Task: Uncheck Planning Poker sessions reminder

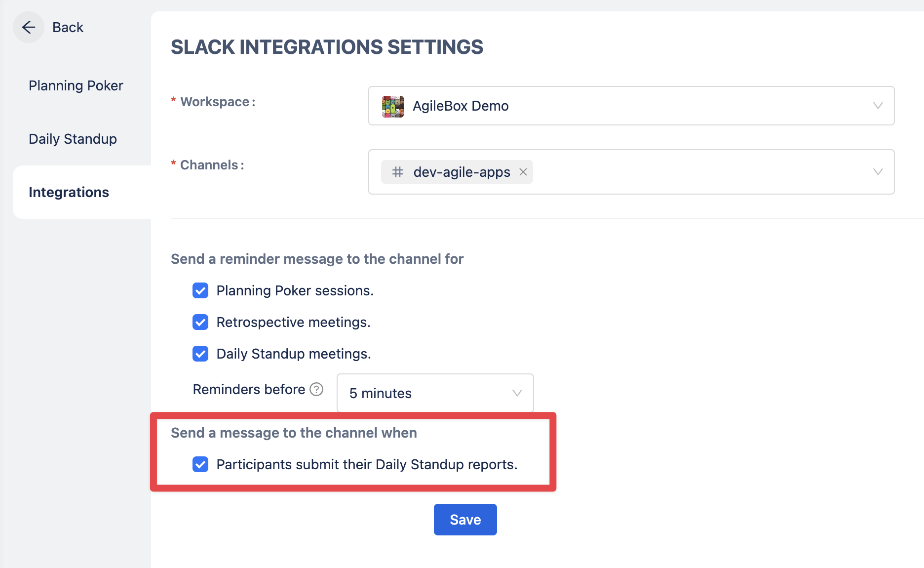Action: coord(200,290)
